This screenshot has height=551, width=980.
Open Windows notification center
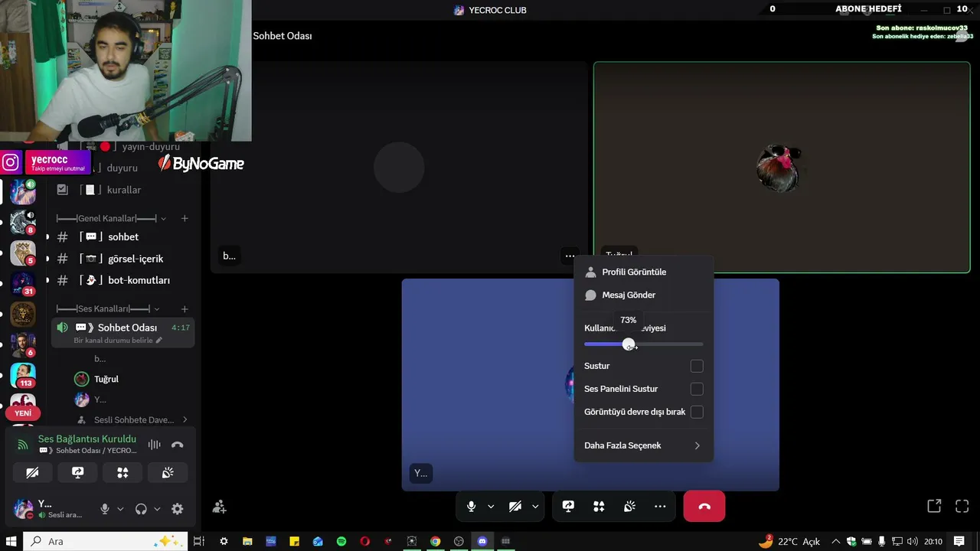(959, 541)
